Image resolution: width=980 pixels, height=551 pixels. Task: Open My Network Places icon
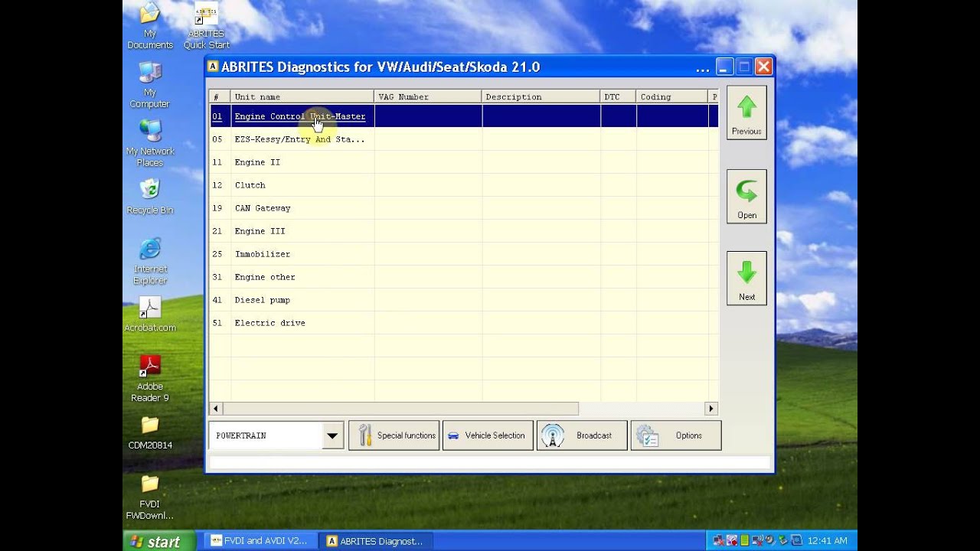pos(150,143)
